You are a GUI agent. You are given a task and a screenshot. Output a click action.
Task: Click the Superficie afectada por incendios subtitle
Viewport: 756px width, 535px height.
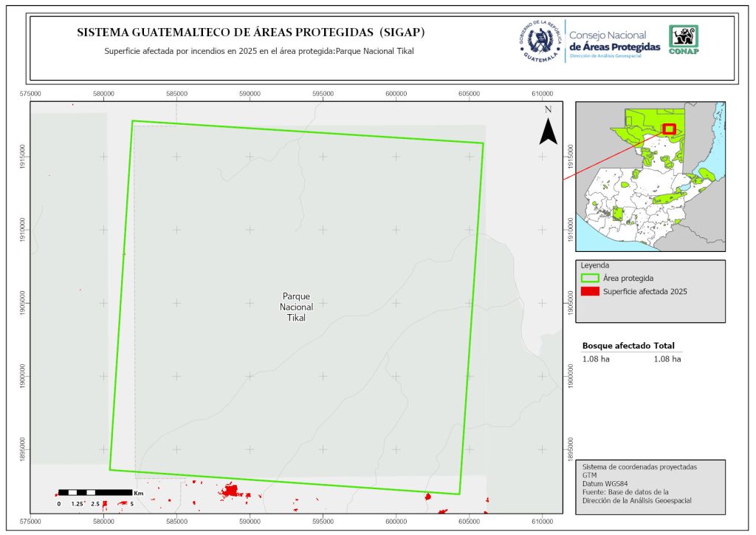[259, 52]
